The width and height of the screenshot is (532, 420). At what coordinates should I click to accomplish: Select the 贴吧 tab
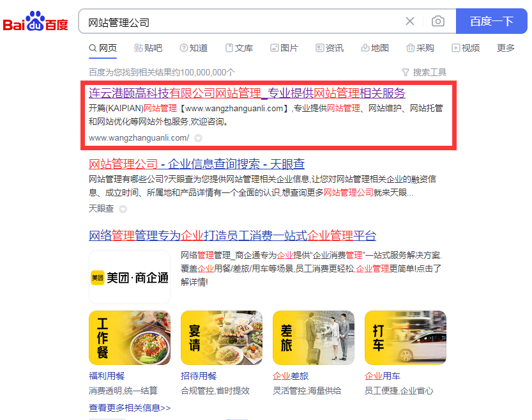pos(148,48)
